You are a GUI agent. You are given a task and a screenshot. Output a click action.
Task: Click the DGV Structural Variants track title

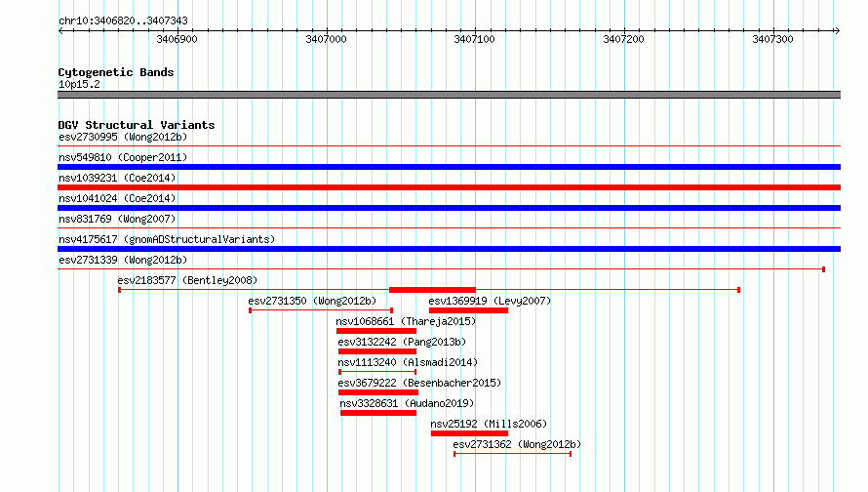click(x=137, y=125)
